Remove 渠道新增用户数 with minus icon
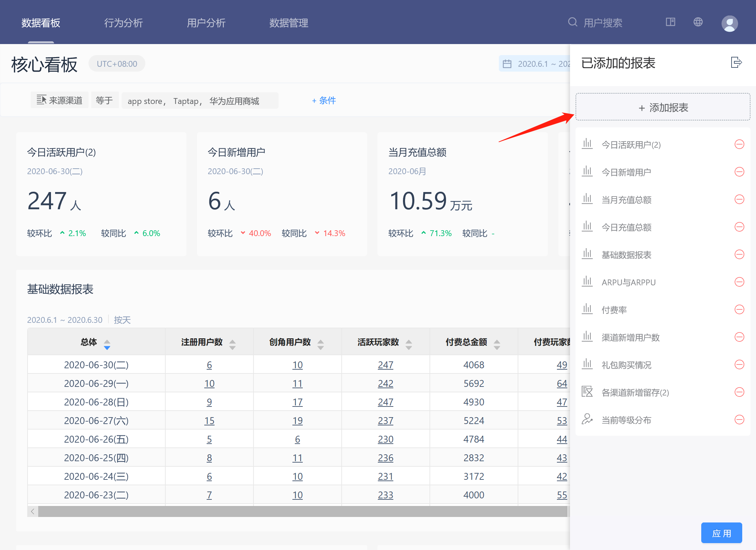Viewport: 756px width, 550px height. pyautogui.click(x=739, y=337)
